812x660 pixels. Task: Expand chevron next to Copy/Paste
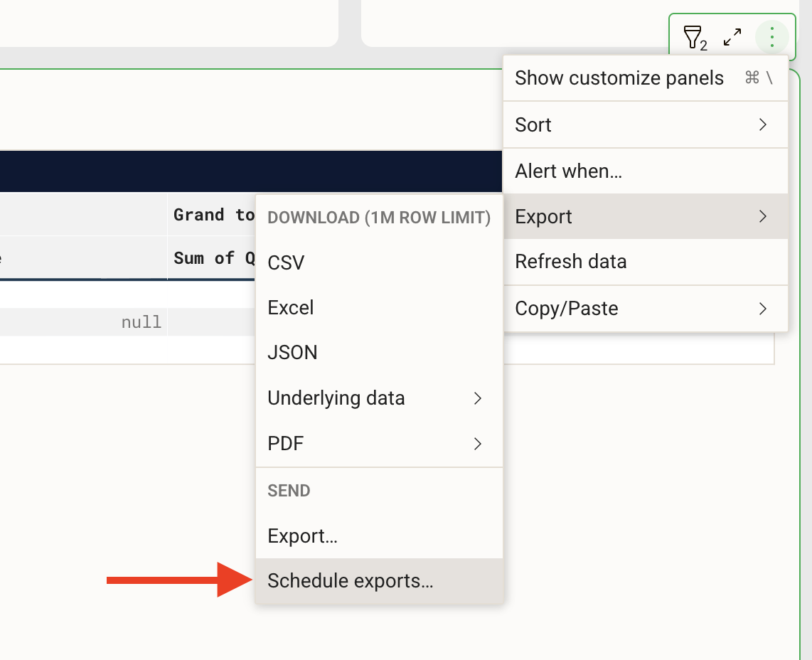coord(762,309)
